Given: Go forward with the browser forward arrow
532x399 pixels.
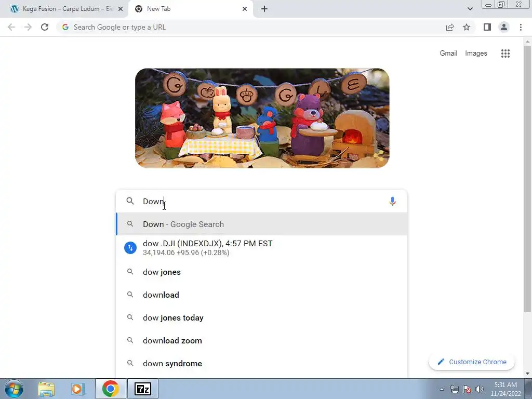Looking at the screenshot, I should (x=28, y=27).
